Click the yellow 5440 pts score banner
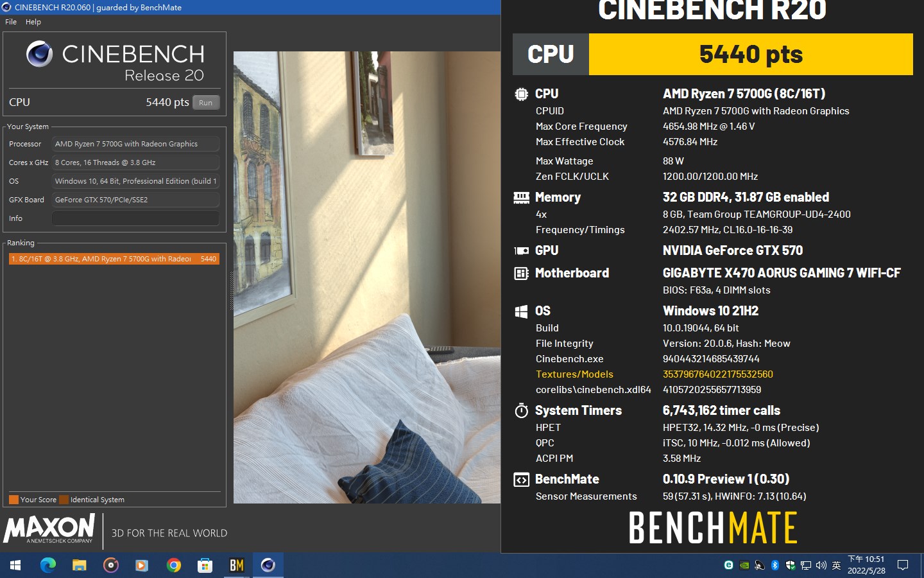The height and width of the screenshot is (578, 924). click(x=751, y=55)
